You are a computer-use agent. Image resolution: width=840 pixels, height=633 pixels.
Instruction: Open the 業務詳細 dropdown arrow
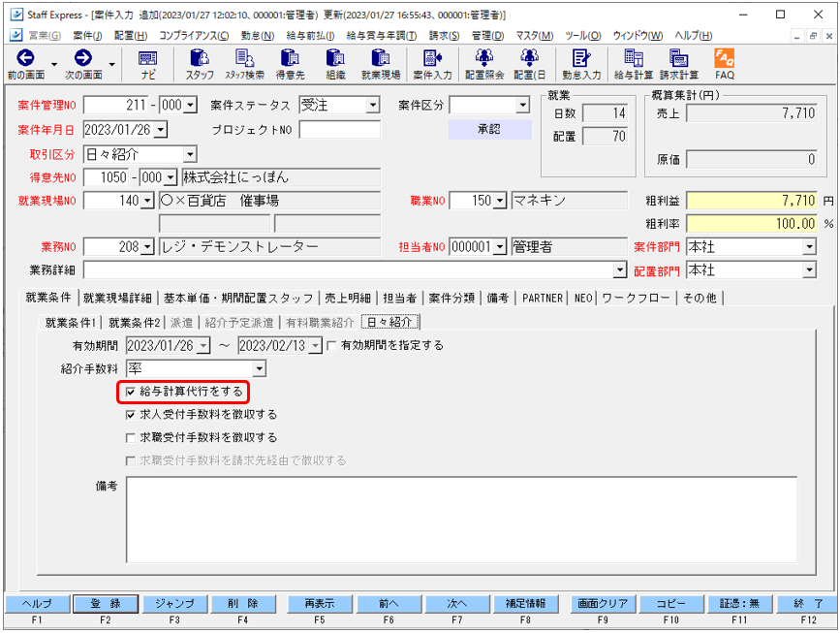click(x=620, y=270)
